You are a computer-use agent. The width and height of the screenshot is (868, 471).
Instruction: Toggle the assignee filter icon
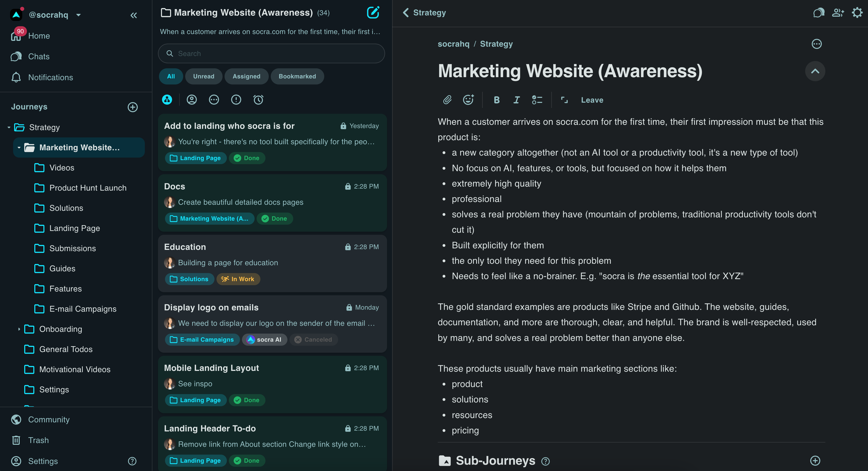192,100
